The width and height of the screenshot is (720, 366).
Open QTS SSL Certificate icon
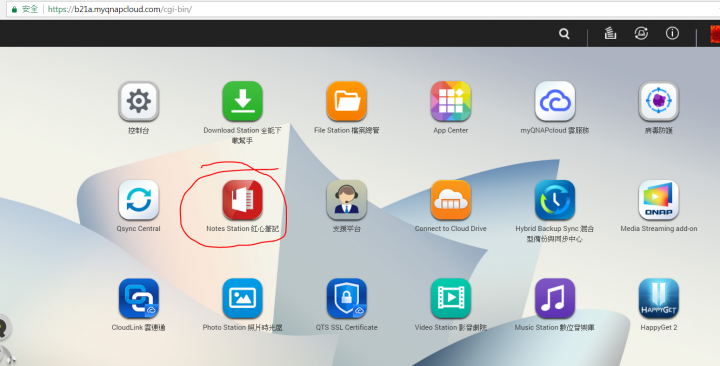tap(347, 298)
